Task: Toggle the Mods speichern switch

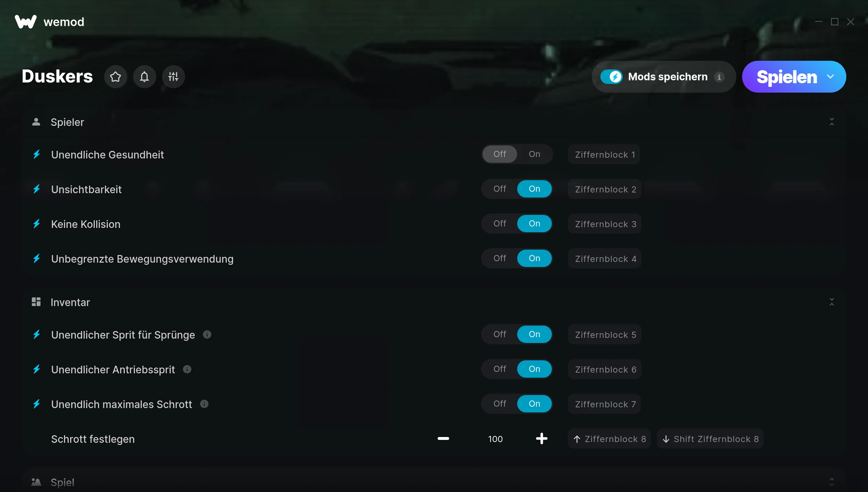Action: point(611,77)
